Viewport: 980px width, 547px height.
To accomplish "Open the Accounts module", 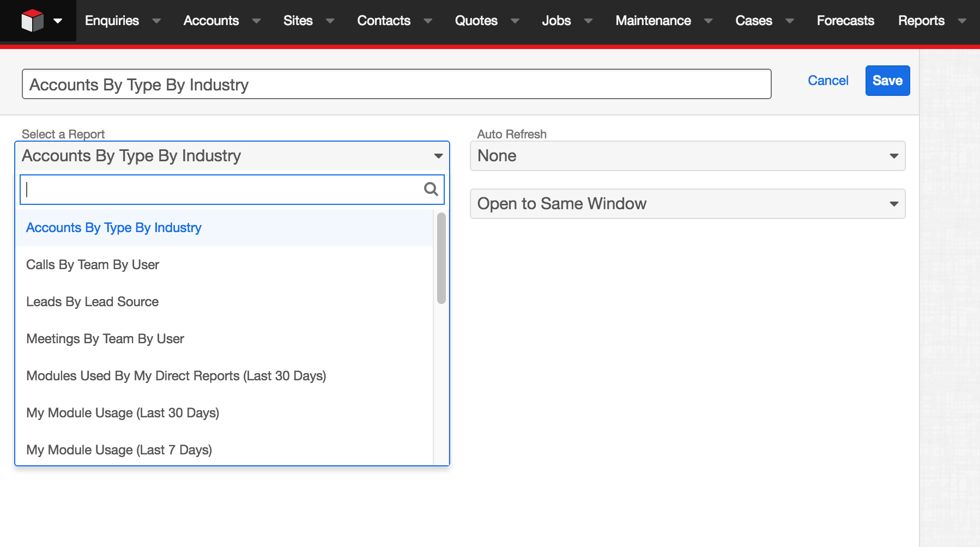I will pos(211,21).
